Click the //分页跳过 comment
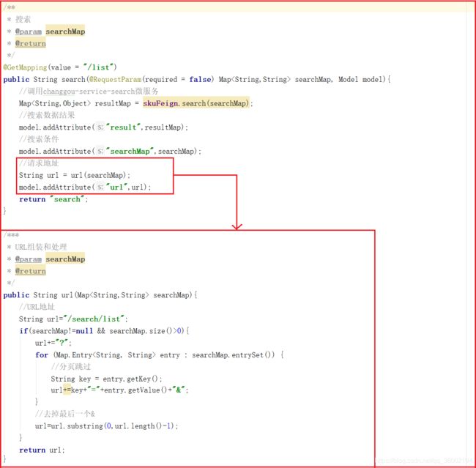This screenshot has height=468, width=476. coord(71,367)
